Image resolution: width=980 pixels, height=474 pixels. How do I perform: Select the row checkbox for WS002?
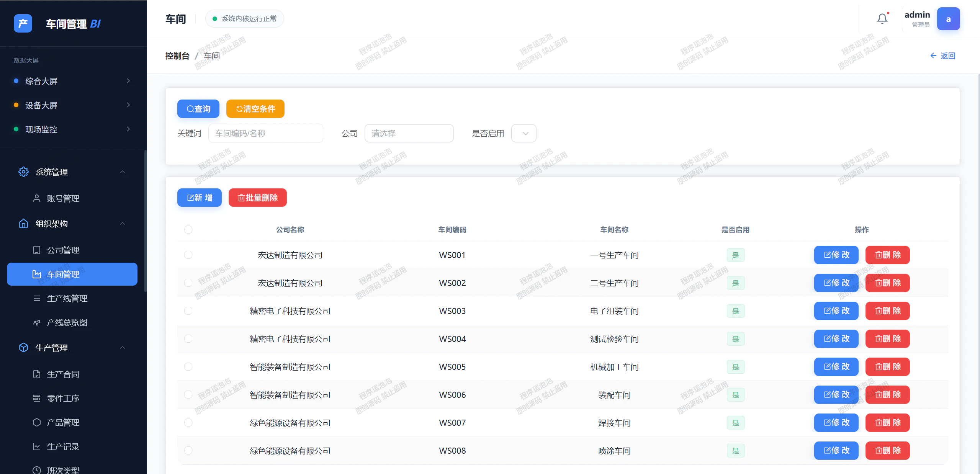tap(188, 283)
